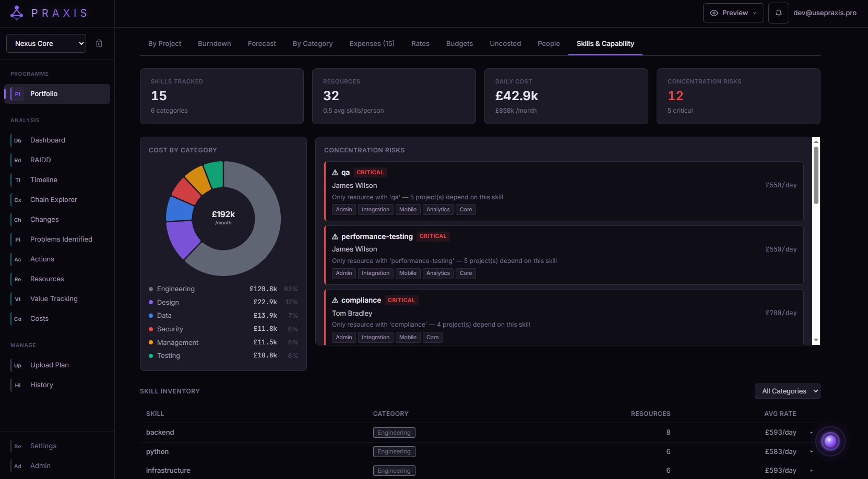Viewport: 868px width, 479px height.
Task: Open the Dashboard from the Analysis sidebar
Action: (47, 140)
